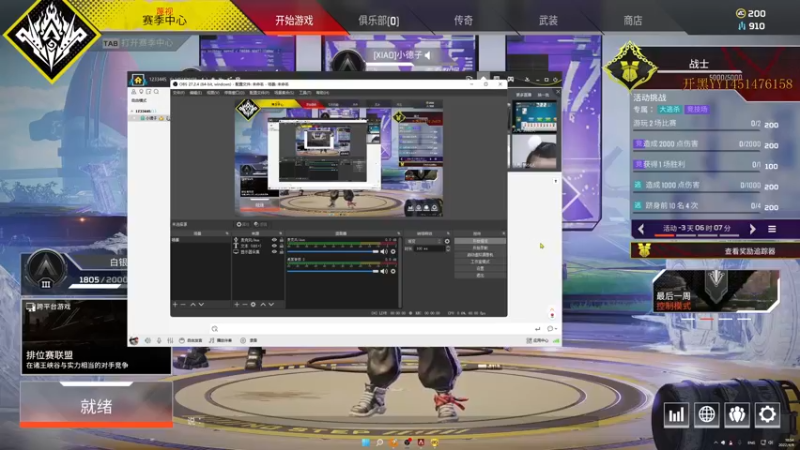Open the 武装 loadout tab
The image size is (800, 450).
(548, 20)
